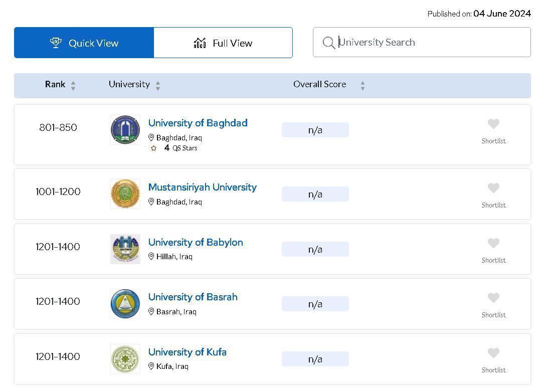Sort by Overall Score column arrows

tap(362, 86)
